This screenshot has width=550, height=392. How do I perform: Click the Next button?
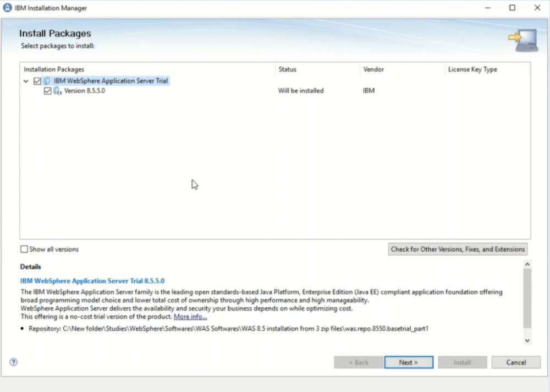click(409, 362)
